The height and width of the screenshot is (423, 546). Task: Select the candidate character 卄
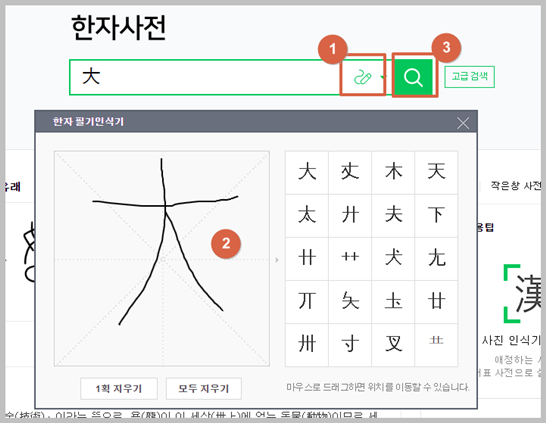pyautogui.click(x=307, y=259)
